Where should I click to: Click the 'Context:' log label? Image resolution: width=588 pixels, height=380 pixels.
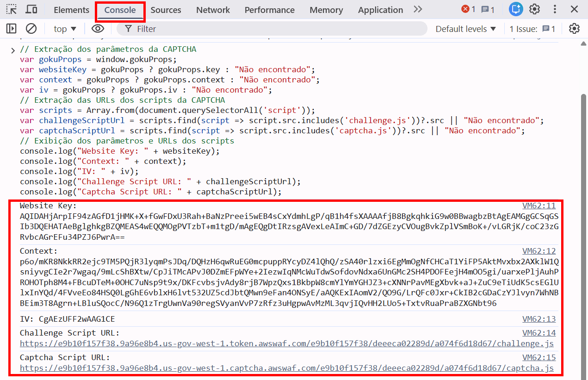[x=39, y=251]
